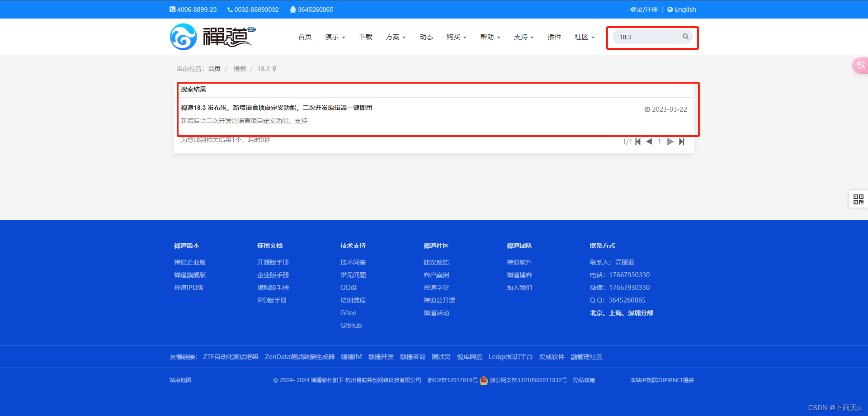Open the QR code side widget
Viewport: 868px width, 416px height.
tap(858, 199)
